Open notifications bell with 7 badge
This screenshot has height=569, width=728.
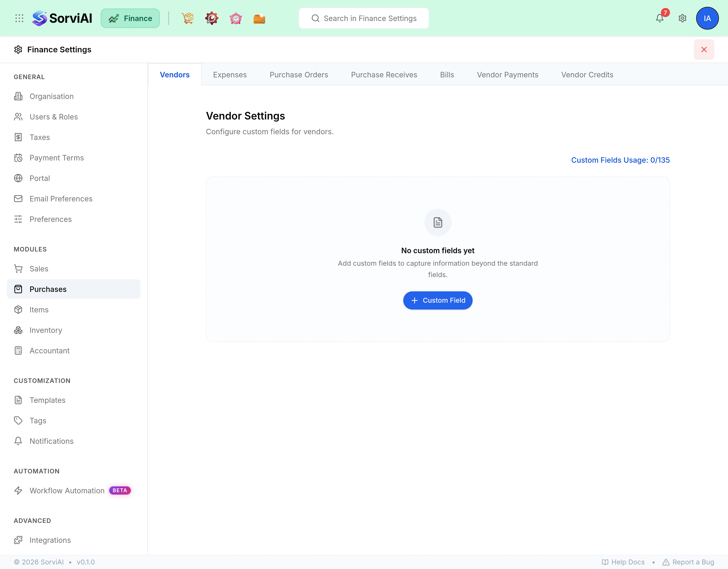click(660, 18)
